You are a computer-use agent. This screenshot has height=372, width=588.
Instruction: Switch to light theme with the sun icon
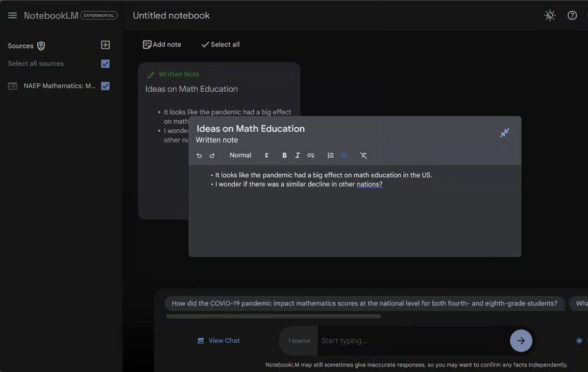point(550,15)
